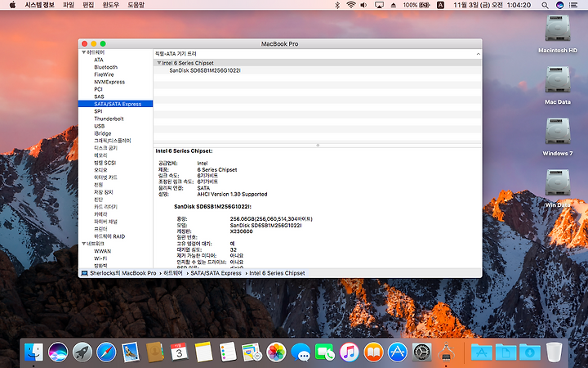Open Bluetooth status menu bar icon
This screenshot has width=588, height=368.
[x=337, y=5]
